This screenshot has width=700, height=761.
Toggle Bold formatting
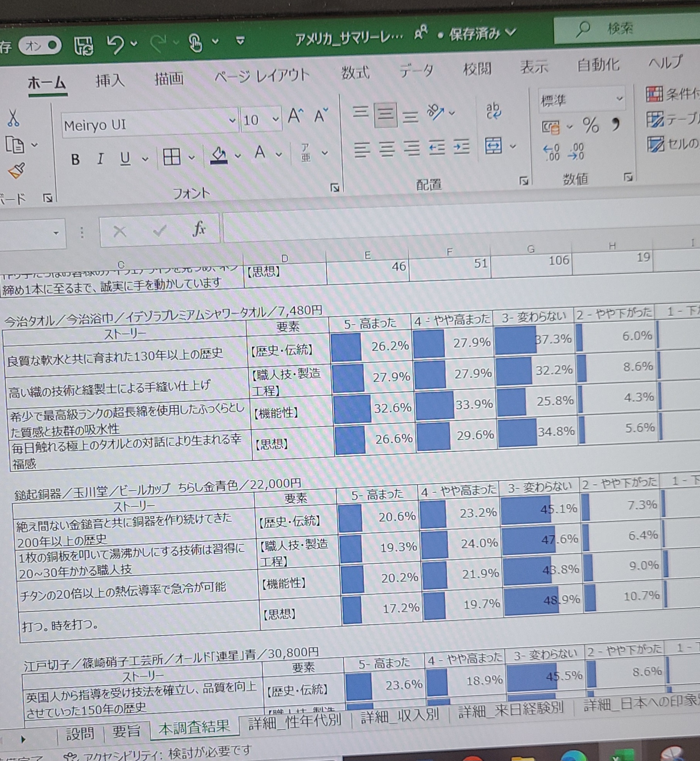pos(76,159)
